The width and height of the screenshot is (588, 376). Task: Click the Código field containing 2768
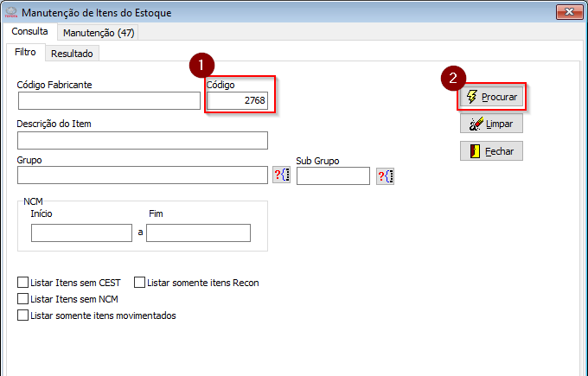point(238,101)
